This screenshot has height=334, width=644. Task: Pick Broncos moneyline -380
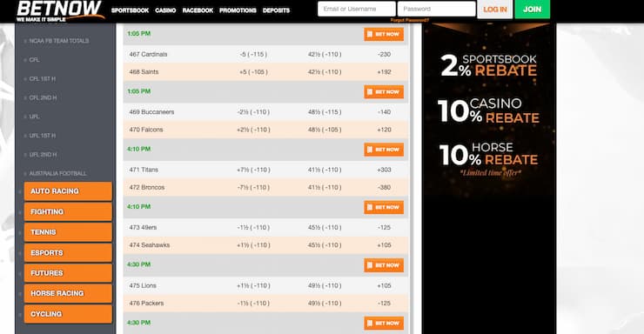[x=384, y=188]
